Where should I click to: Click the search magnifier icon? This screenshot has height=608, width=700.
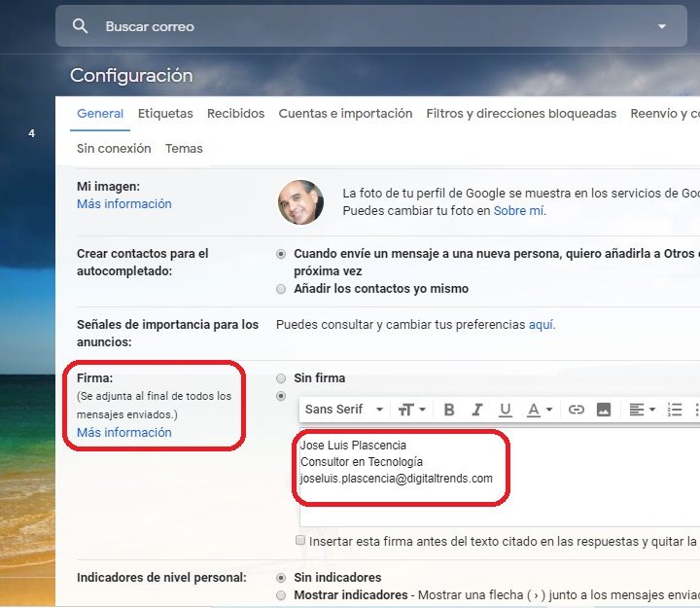click(80, 26)
